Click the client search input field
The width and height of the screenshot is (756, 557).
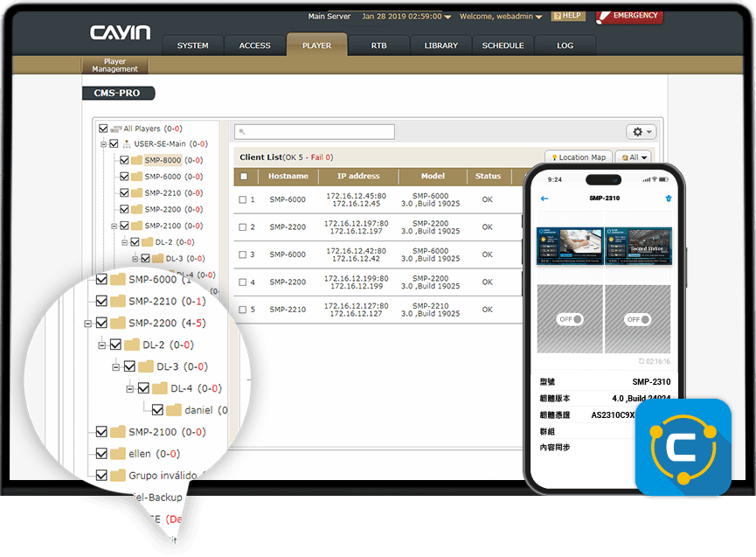[315, 132]
